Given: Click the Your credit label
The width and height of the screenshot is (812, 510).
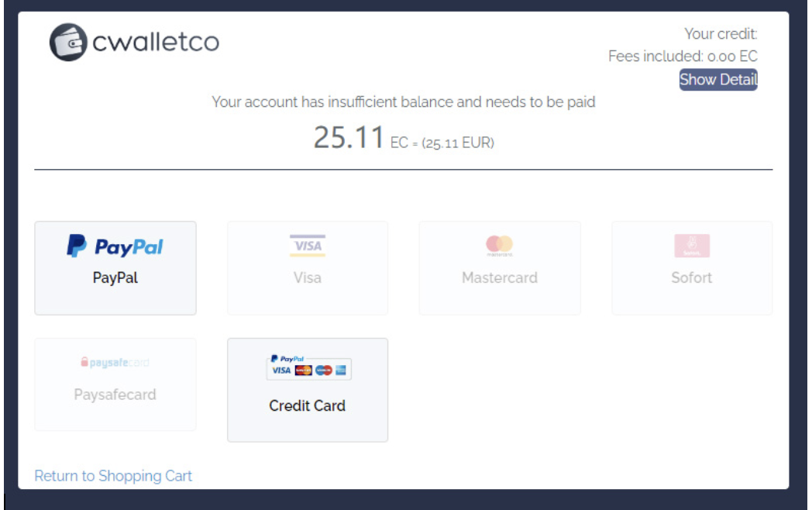Looking at the screenshot, I should [x=721, y=33].
